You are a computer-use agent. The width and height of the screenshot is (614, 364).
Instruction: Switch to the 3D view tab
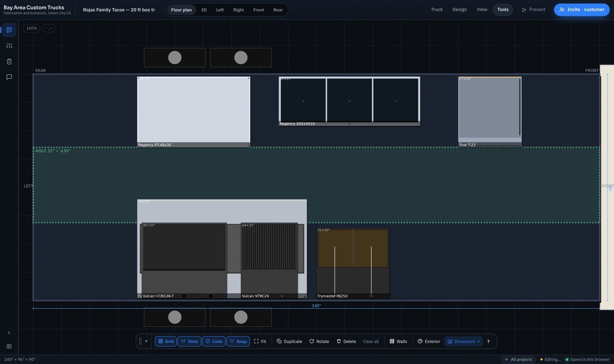204,10
